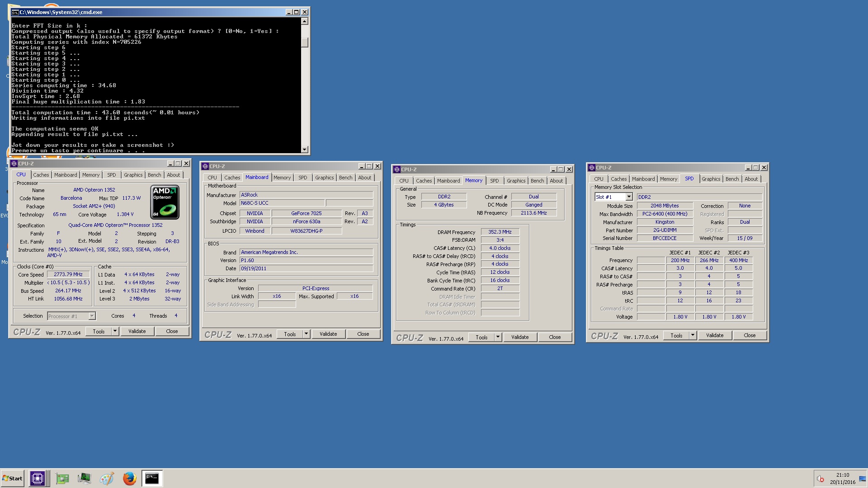Click Validate in the Mainboard window
The image size is (868, 488).
click(328, 334)
